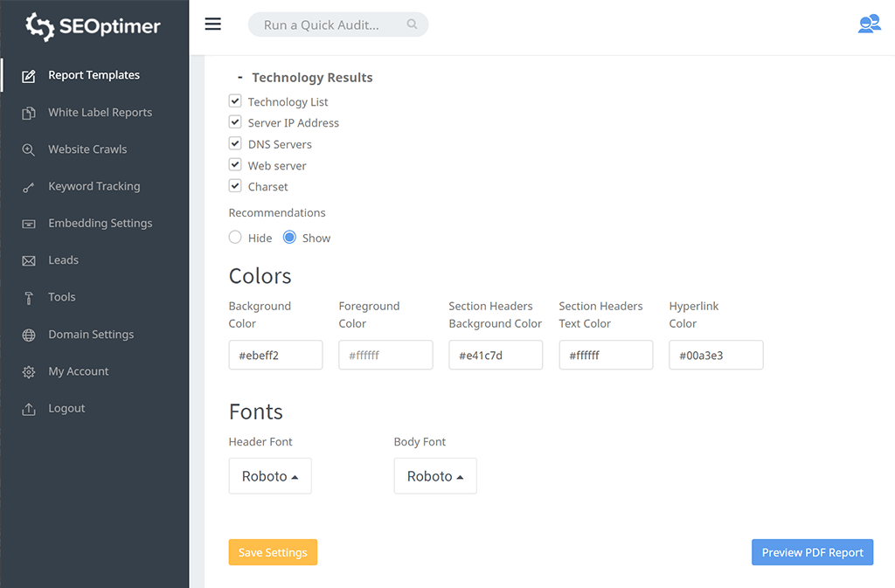Click the Section Headers Background Color field
Screen dimensions: 895x588
(496, 356)
